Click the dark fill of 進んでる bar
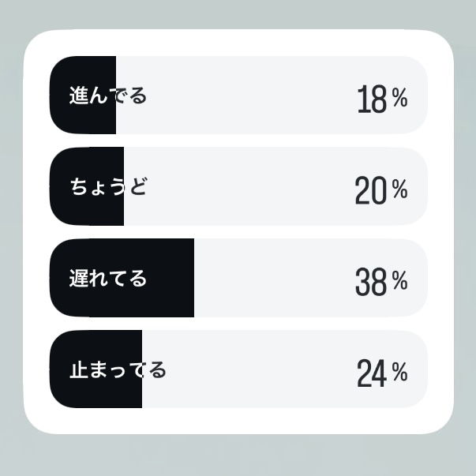Screen dimensions: 476x476 (83, 95)
